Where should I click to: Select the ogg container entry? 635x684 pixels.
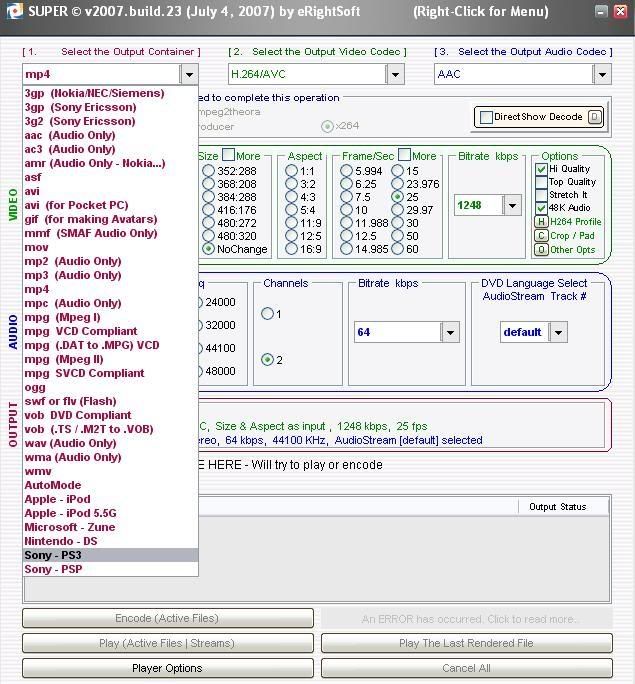click(x=110, y=387)
